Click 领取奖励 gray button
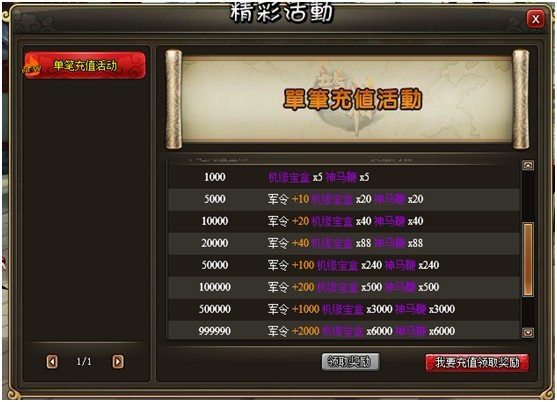Image resolution: width=557 pixels, height=402 pixels. pyautogui.click(x=350, y=362)
